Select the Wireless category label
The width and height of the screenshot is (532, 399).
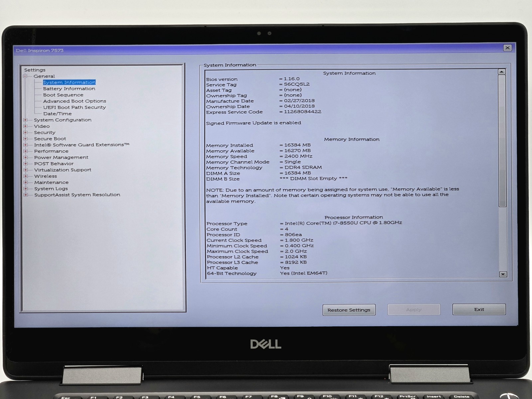pyautogui.click(x=46, y=176)
